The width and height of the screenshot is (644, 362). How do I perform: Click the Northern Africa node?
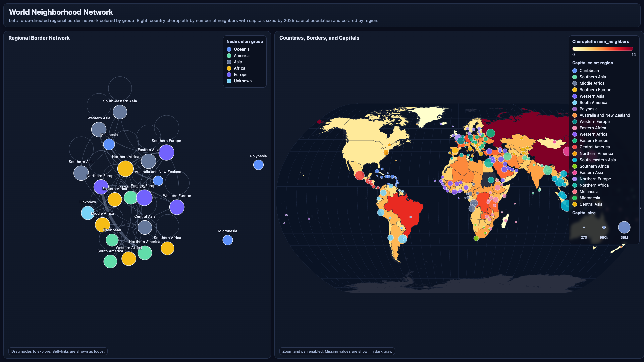tap(125, 169)
